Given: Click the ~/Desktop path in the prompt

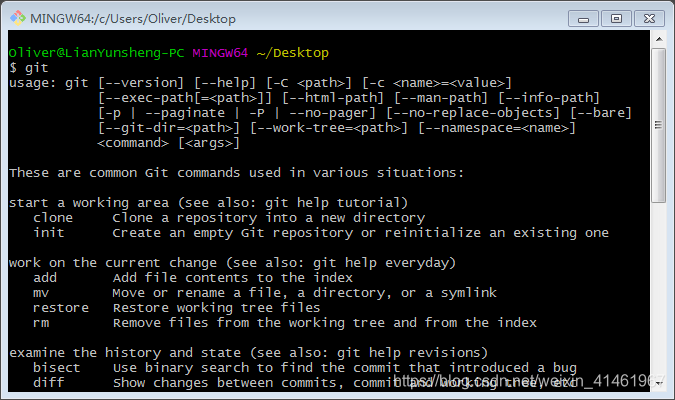Looking at the screenshot, I should click(x=293, y=53).
